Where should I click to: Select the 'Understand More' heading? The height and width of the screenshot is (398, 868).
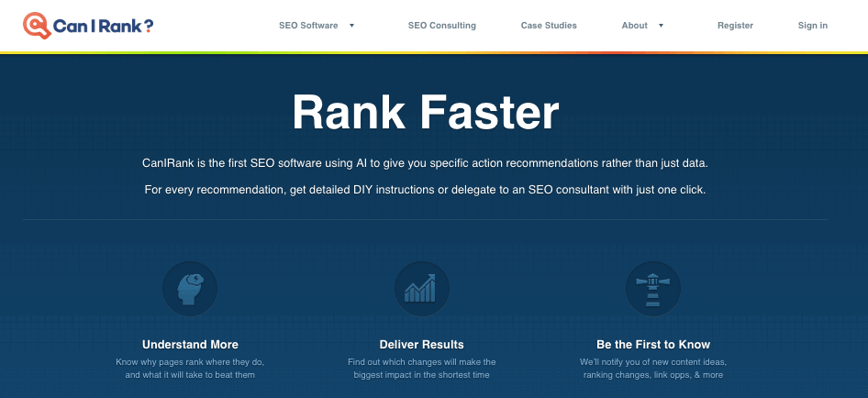click(x=190, y=345)
